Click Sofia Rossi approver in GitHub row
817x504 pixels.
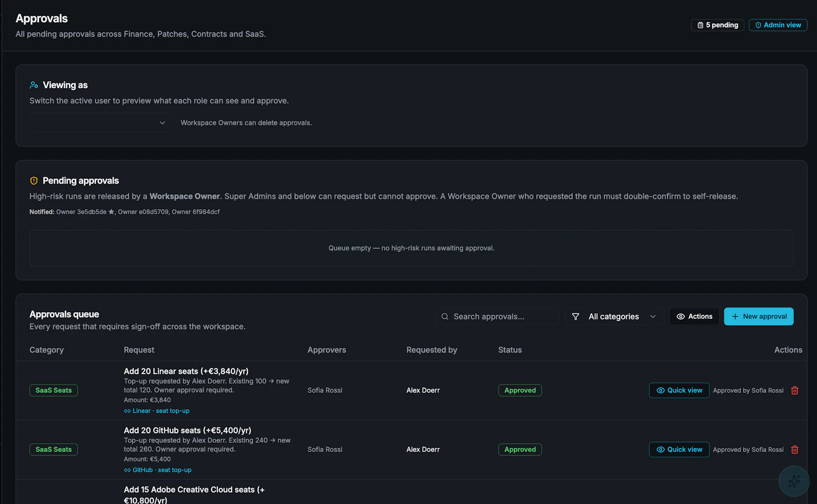325,449
